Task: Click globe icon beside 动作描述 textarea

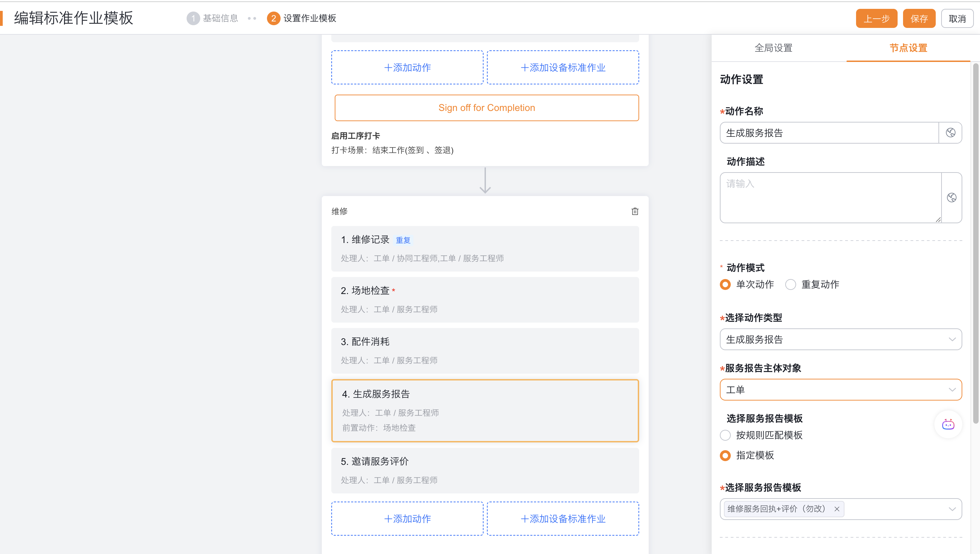Action: pyautogui.click(x=951, y=197)
